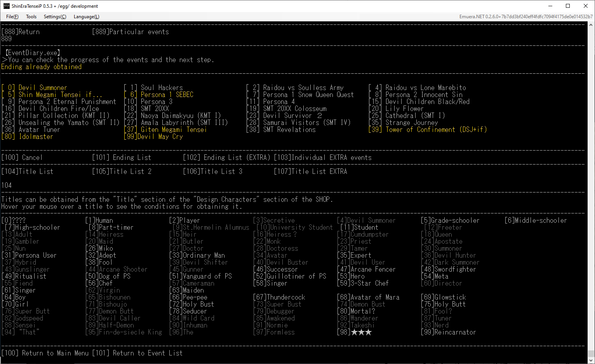Open the Language menu
595x364 pixels.
click(86, 17)
